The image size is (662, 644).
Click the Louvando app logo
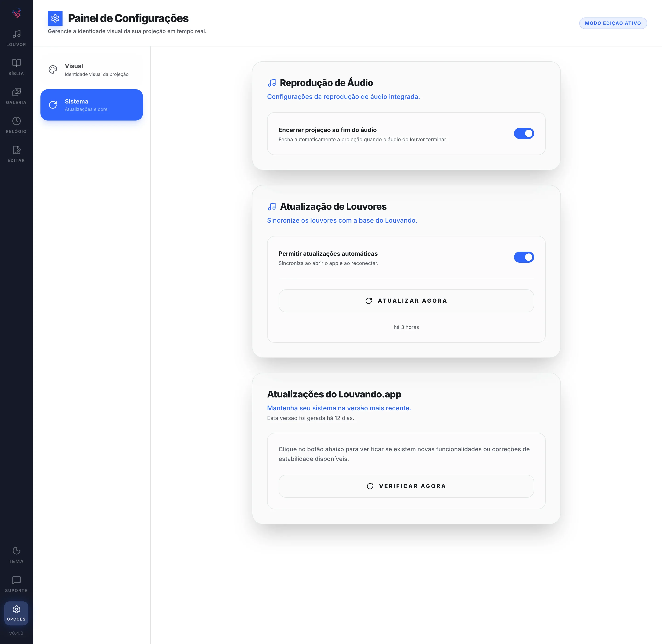tap(16, 13)
